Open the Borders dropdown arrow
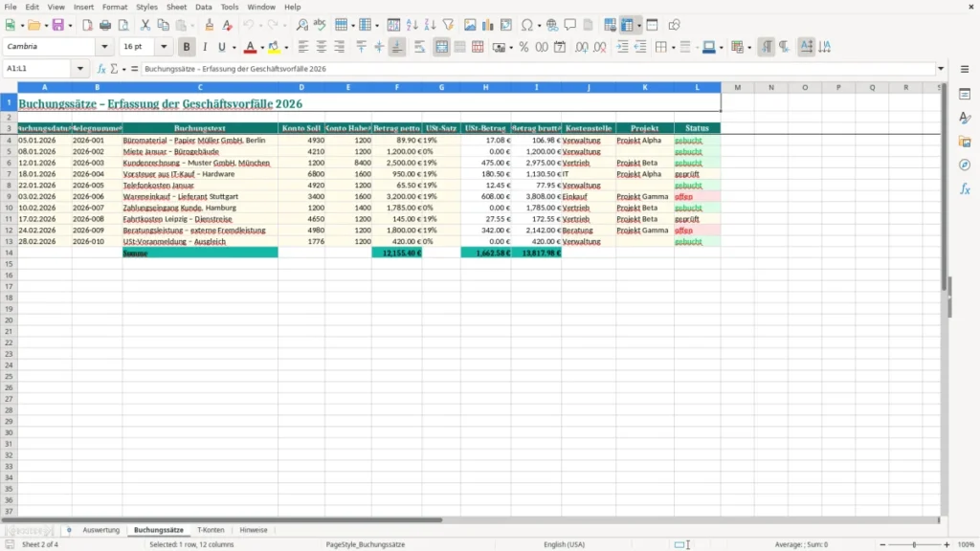The image size is (980, 551). click(673, 48)
